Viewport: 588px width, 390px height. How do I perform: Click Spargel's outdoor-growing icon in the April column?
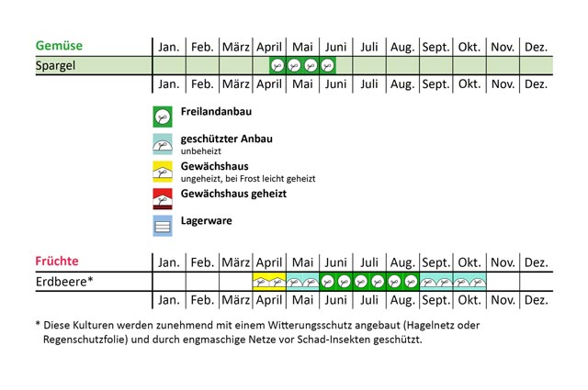[x=277, y=66]
